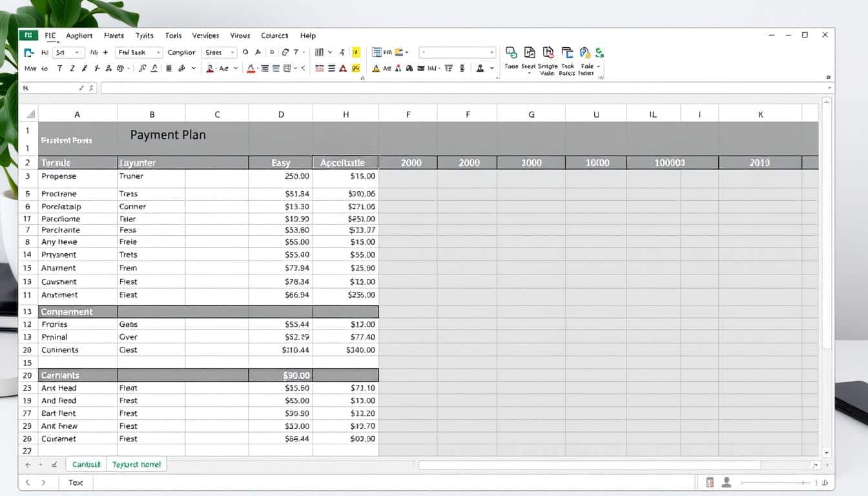Click the $256.00 cell
Screen dimensions: 868x496
point(346,294)
